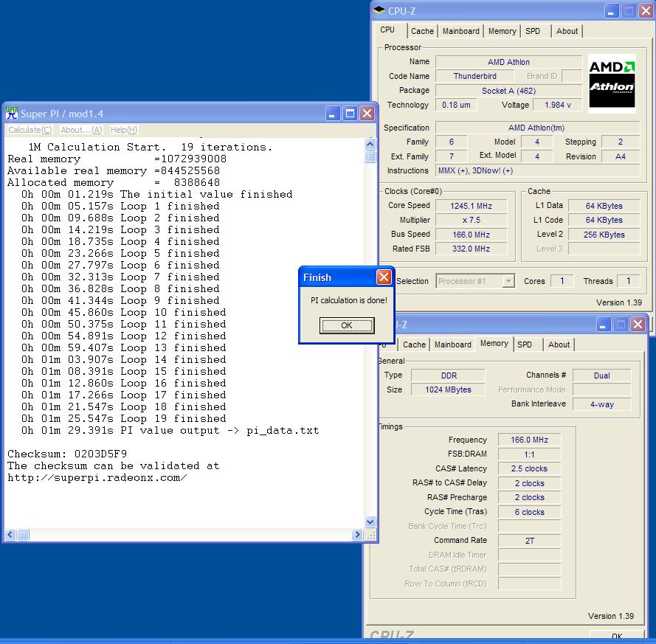This screenshot has height=644, width=656.
Task: Click the Channels # value Dual
Action: pos(601,375)
